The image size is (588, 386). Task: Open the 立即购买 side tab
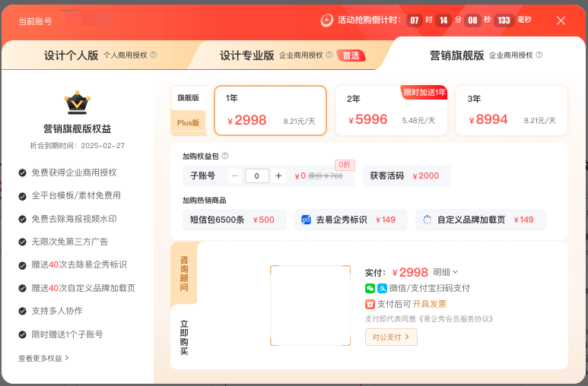click(184, 337)
